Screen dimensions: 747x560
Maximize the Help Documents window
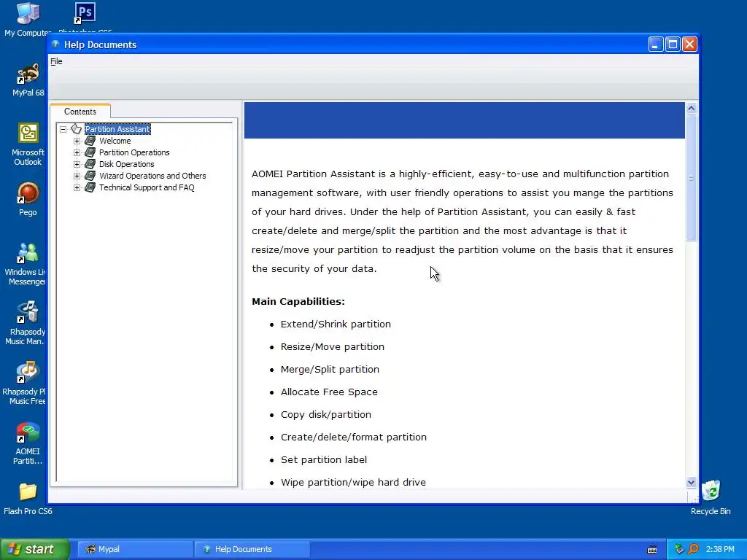(x=673, y=44)
